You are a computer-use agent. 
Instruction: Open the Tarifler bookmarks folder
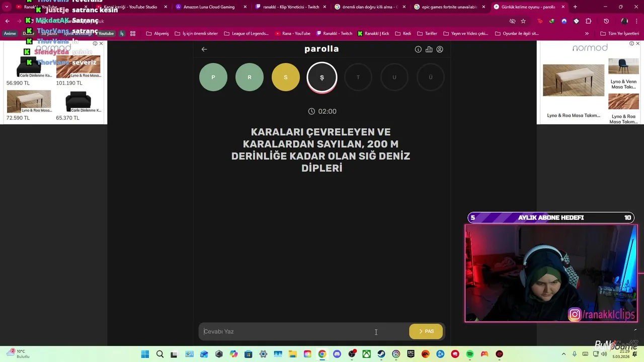(x=427, y=34)
